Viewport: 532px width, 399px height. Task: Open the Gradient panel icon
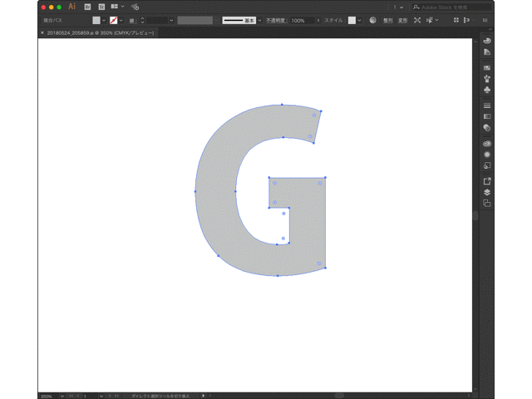pos(487,116)
